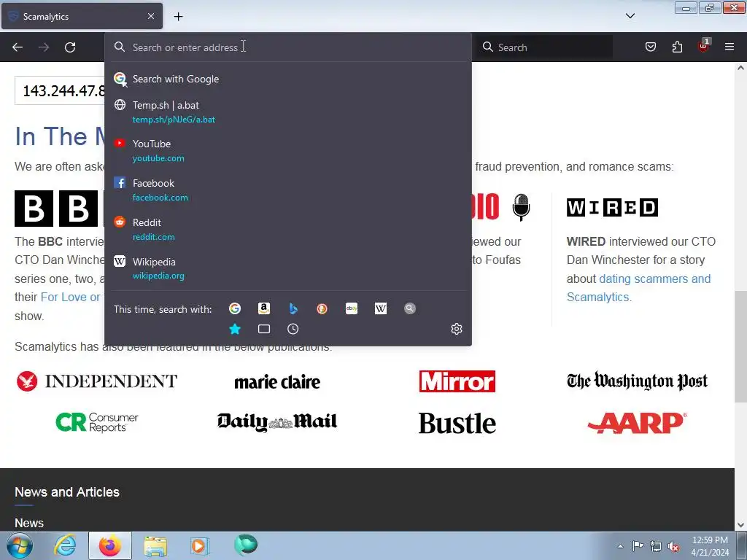This screenshot has width=747, height=560.
Task: Open YouTube suggestion in dropdown
Action: [x=288, y=150]
